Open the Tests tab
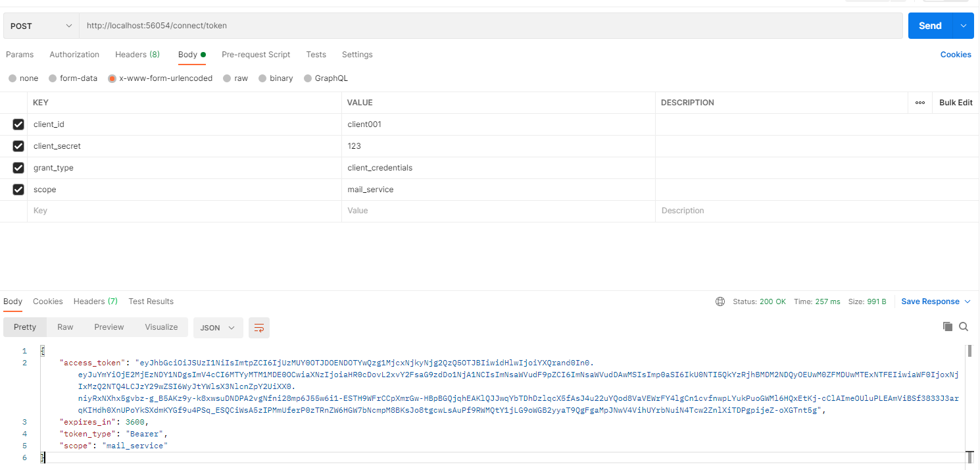 click(316, 55)
